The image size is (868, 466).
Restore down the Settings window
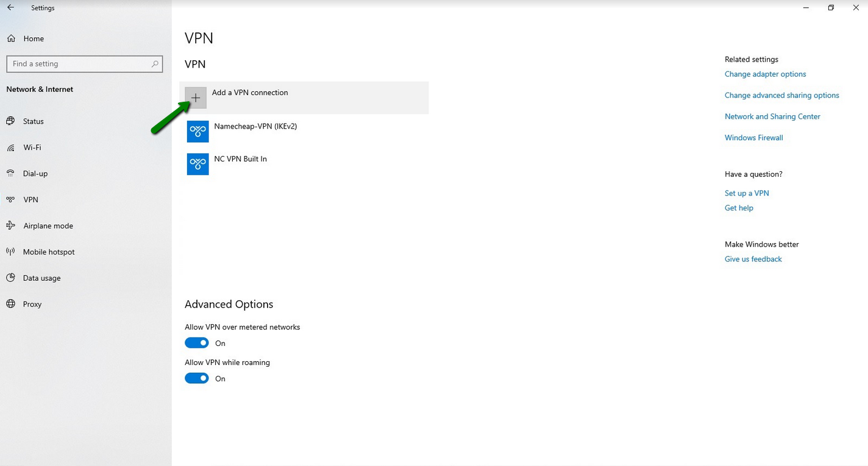click(831, 8)
